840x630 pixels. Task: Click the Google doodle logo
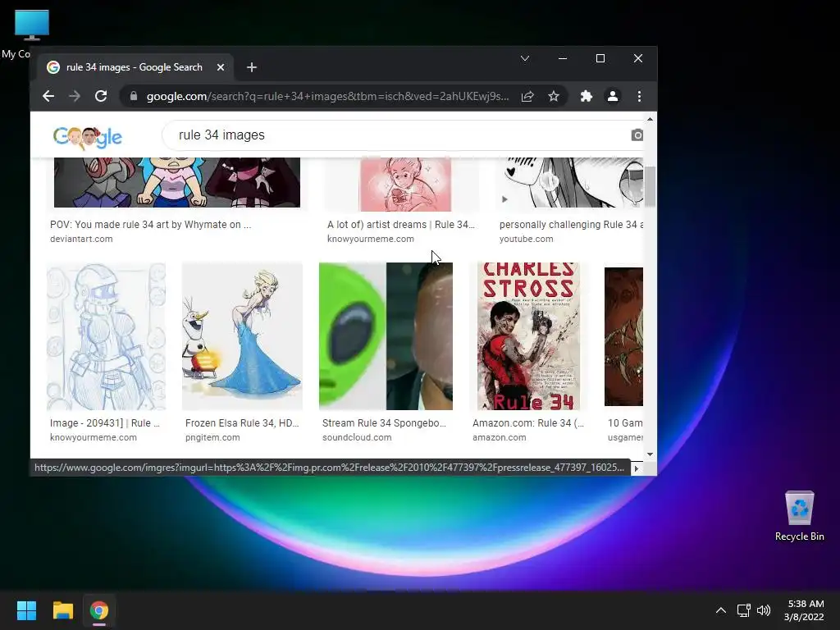pos(87,137)
